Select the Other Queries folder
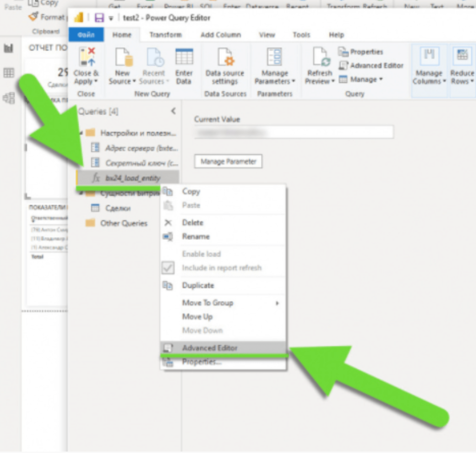The height and width of the screenshot is (453, 476). (x=124, y=223)
